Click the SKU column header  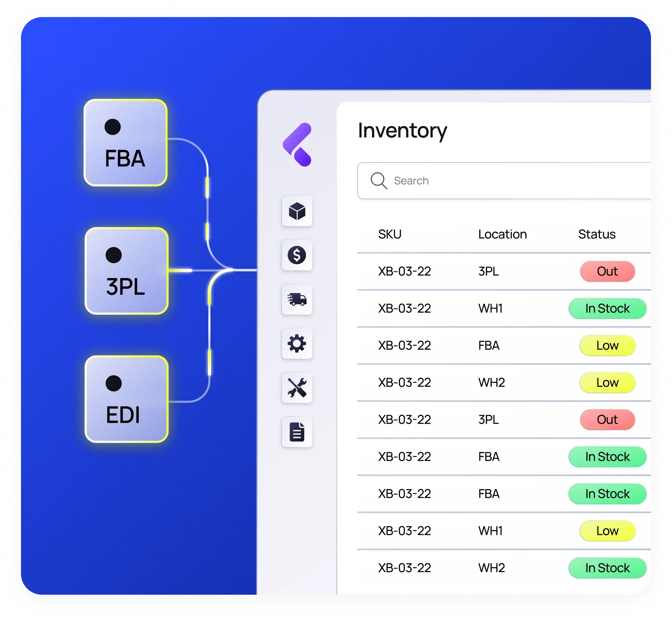point(390,234)
